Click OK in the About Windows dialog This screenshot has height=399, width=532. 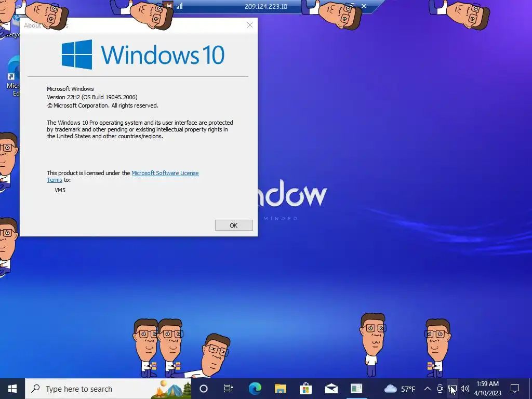234,225
